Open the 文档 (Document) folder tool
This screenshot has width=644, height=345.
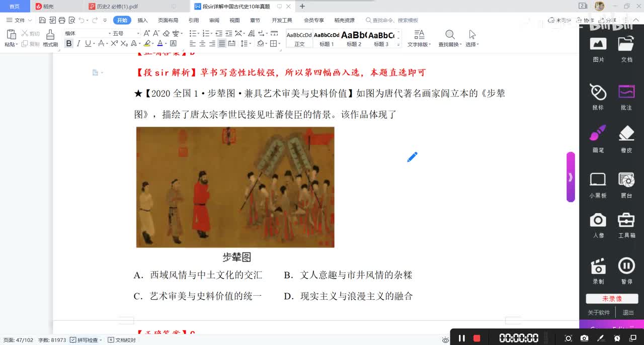[x=626, y=49]
